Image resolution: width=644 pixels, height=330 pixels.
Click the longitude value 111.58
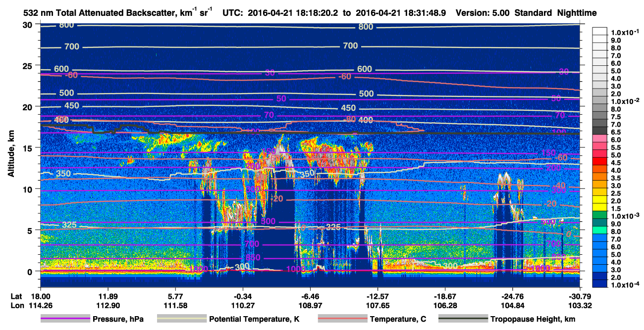pyautogui.click(x=175, y=305)
